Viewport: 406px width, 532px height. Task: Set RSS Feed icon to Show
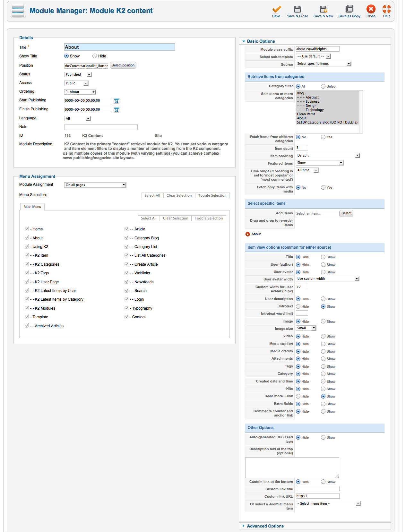pyautogui.click(x=323, y=437)
